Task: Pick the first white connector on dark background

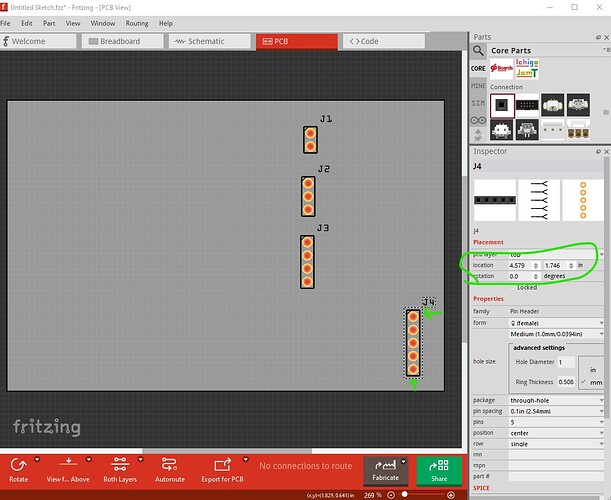Action: pos(553,105)
